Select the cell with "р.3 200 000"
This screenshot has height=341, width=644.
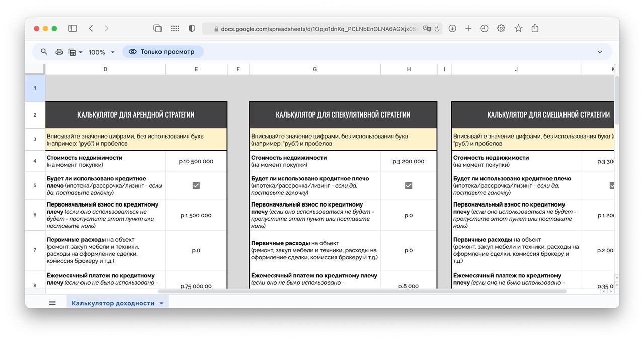(409, 161)
